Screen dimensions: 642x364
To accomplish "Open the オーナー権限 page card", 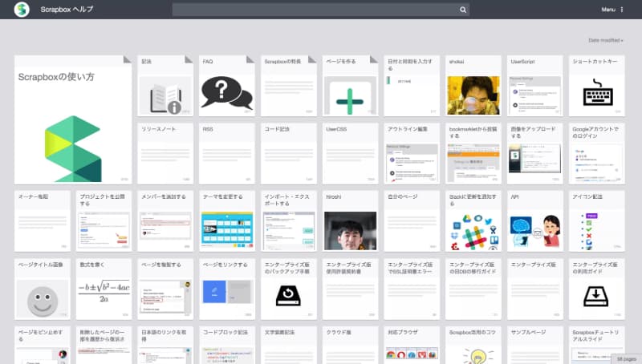I will coord(43,220).
